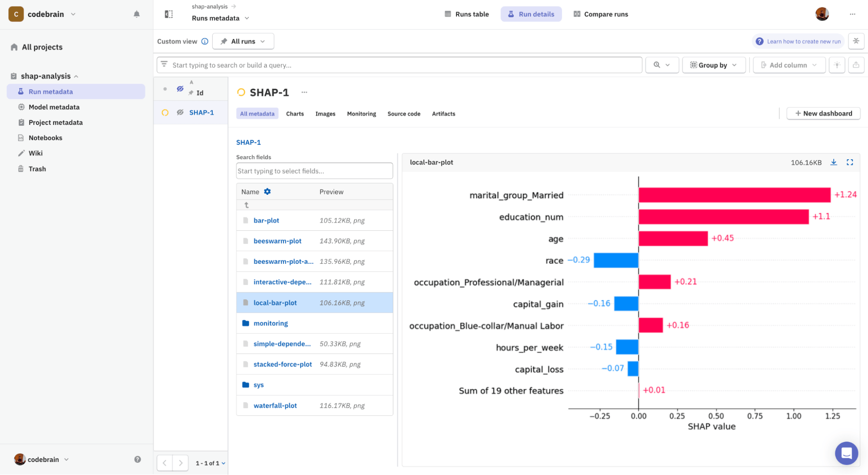Open the Compare runs view

point(601,14)
